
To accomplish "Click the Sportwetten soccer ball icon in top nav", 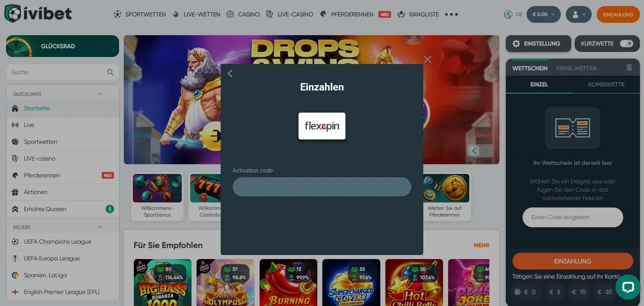I will [117, 14].
